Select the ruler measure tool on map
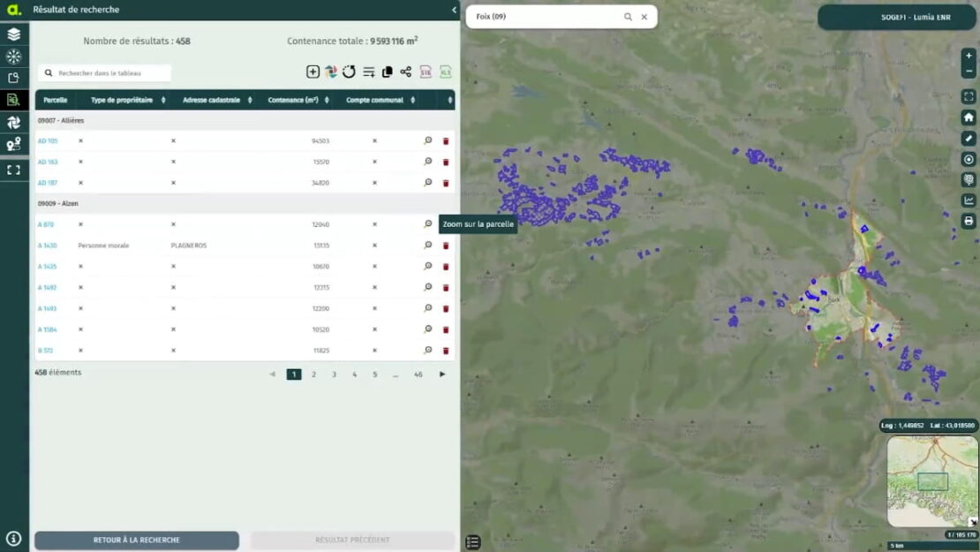The image size is (980, 552). pos(969,139)
